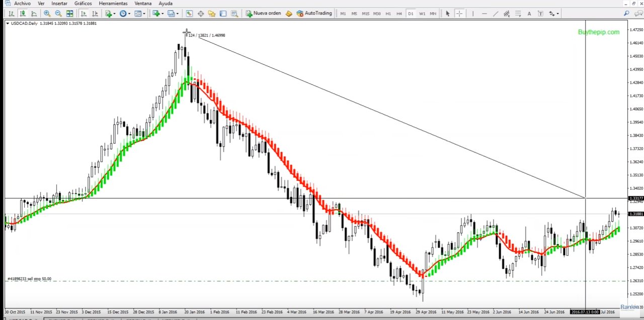
Task: Open MetaEditor yellow book icon
Action: point(289,14)
